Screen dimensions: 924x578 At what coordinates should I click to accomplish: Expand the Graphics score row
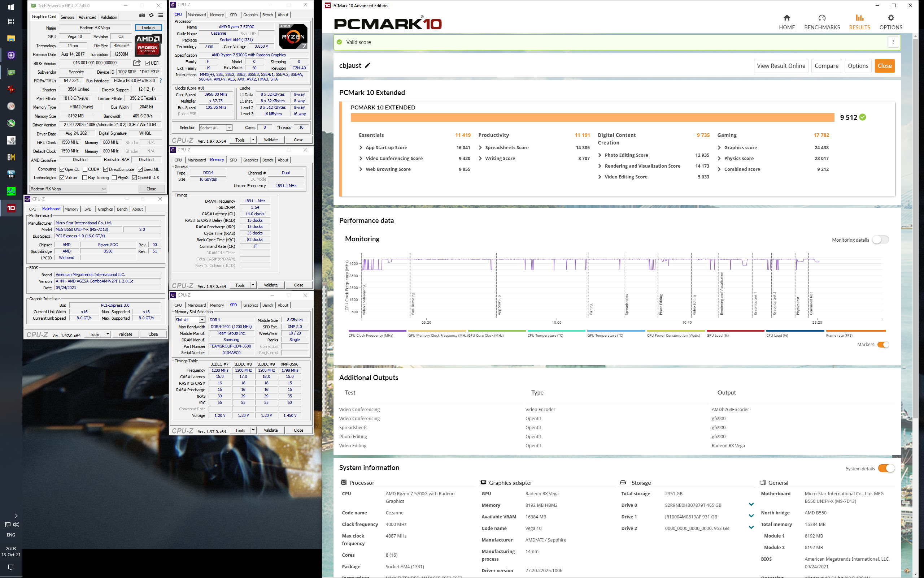[x=719, y=147]
